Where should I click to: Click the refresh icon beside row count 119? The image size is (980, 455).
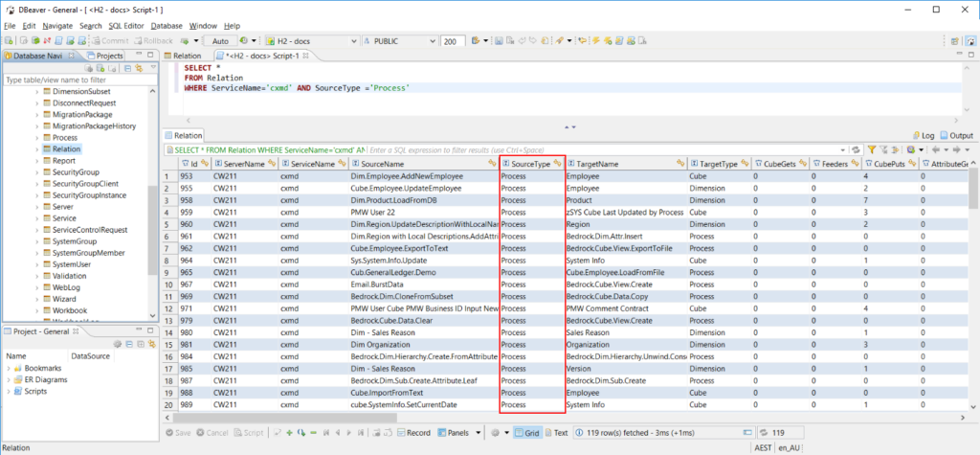click(765, 433)
